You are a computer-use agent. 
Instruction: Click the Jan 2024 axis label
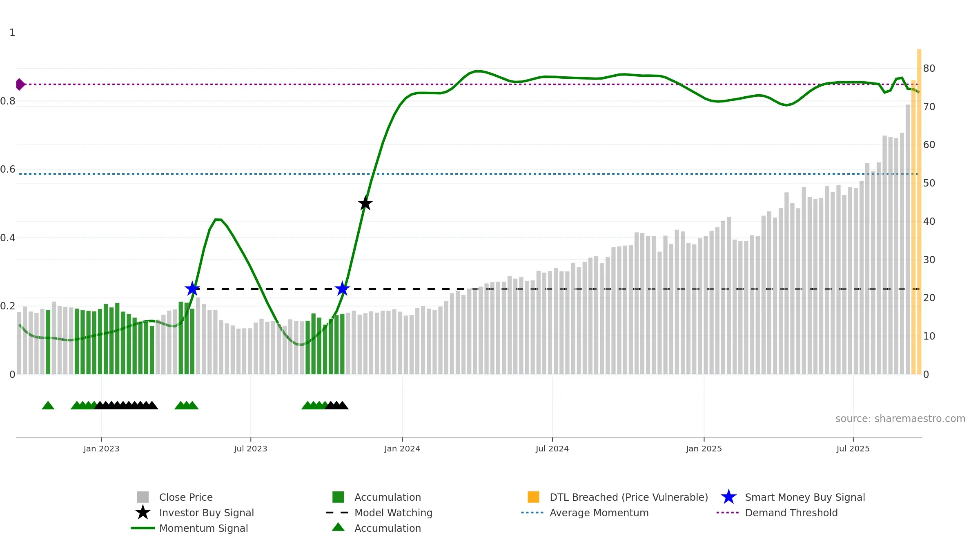point(402,449)
